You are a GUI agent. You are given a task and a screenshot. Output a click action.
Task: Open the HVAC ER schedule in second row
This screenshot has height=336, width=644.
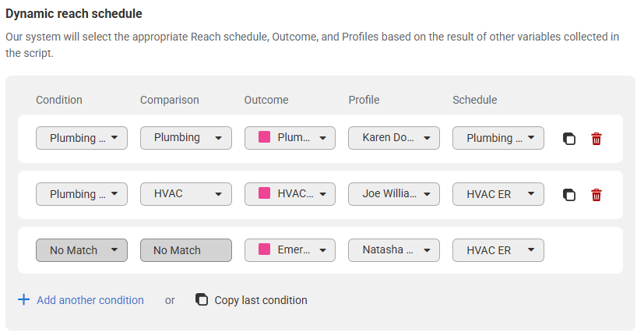(x=498, y=194)
